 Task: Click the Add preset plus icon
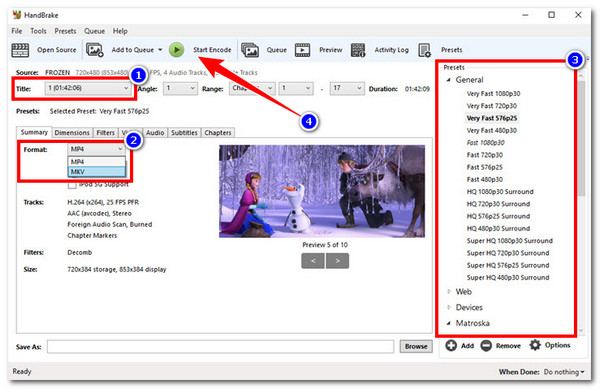click(x=451, y=345)
